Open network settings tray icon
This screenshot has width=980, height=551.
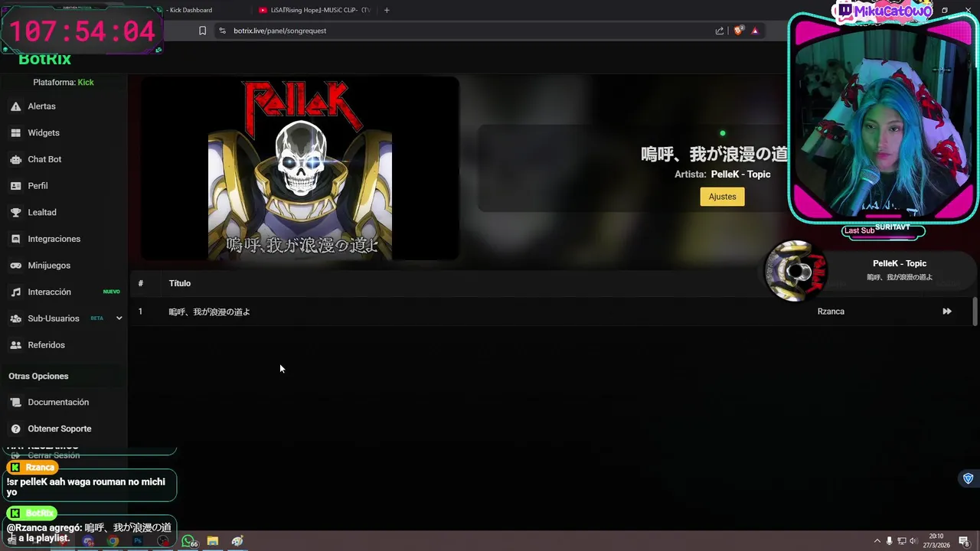[901, 541]
